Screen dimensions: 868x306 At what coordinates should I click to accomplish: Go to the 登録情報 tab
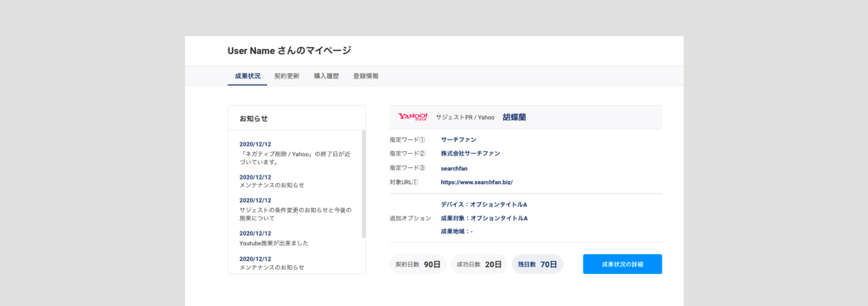pyautogui.click(x=365, y=76)
